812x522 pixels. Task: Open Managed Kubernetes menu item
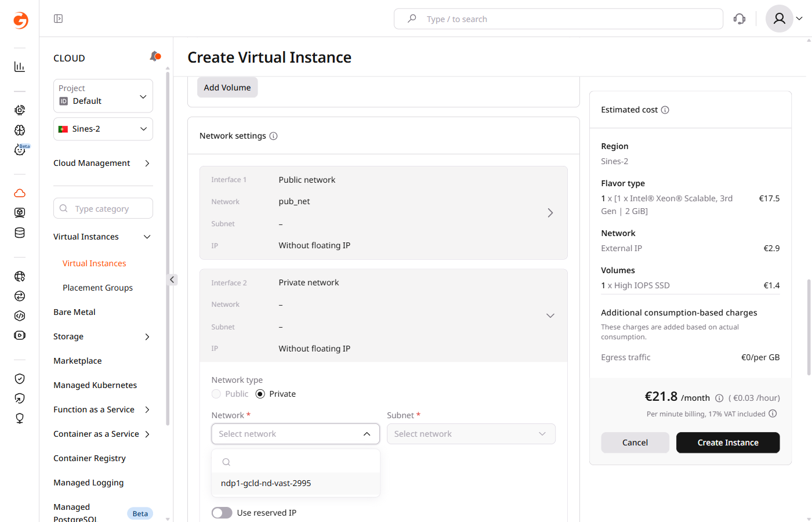[x=95, y=385]
